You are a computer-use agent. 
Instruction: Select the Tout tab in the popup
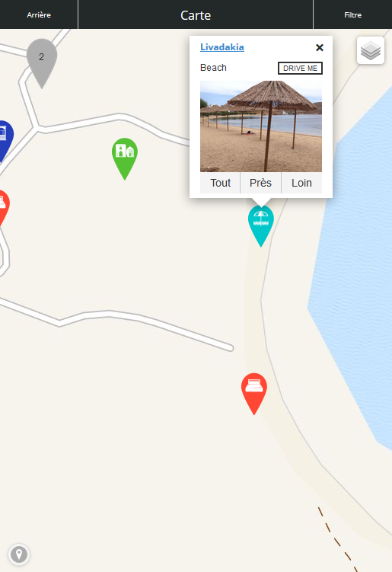220,183
